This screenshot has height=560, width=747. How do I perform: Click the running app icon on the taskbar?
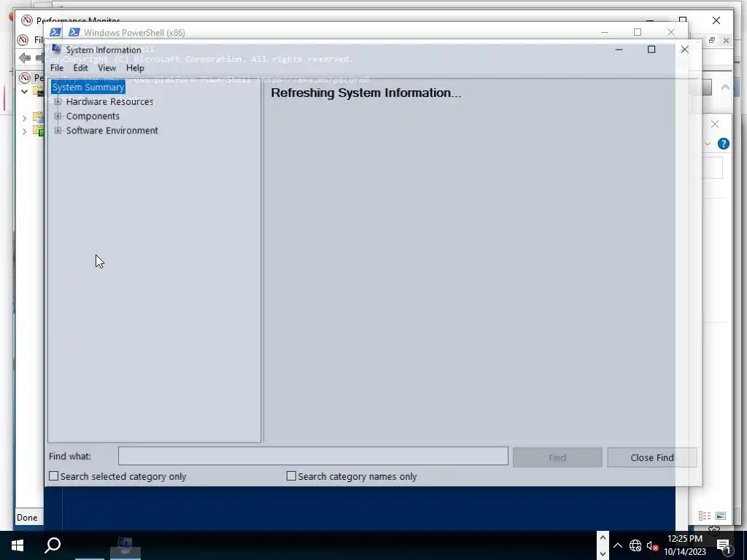[x=125, y=545]
